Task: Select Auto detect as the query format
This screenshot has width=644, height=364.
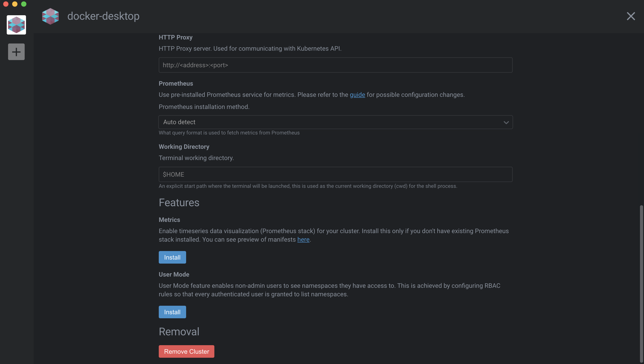Action: (179, 122)
